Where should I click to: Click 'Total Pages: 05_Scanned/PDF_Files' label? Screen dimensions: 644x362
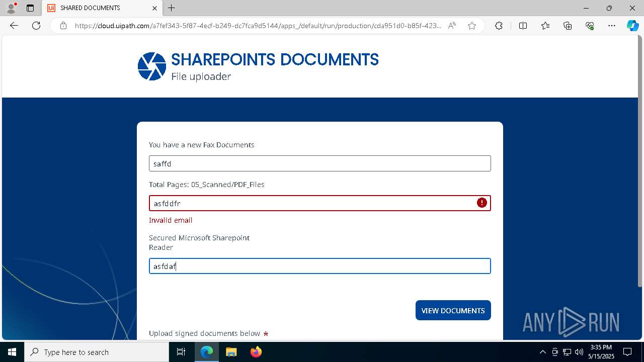click(x=207, y=185)
